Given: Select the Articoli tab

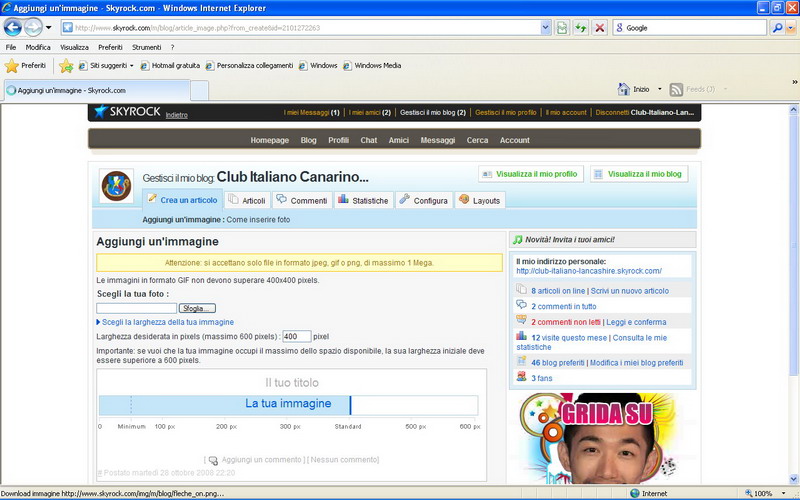Looking at the screenshot, I should click(x=247, y=201).
